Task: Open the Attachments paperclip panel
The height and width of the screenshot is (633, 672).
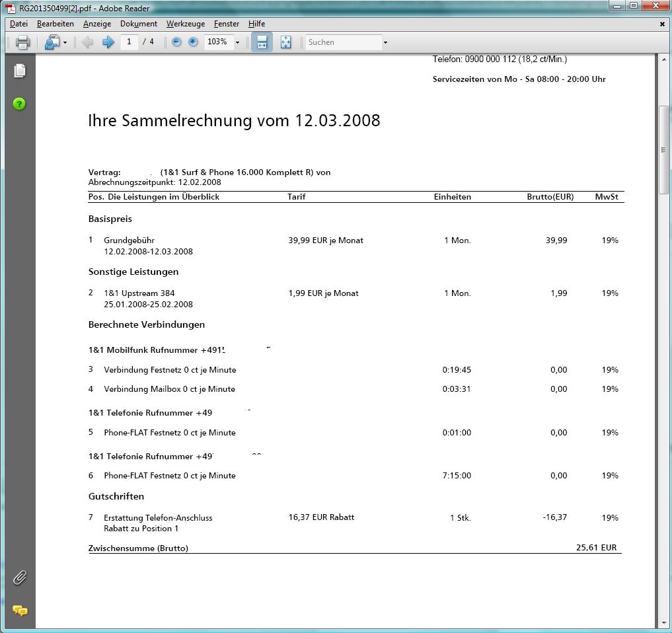Action: pyautogui.click(x=20, y=577)
